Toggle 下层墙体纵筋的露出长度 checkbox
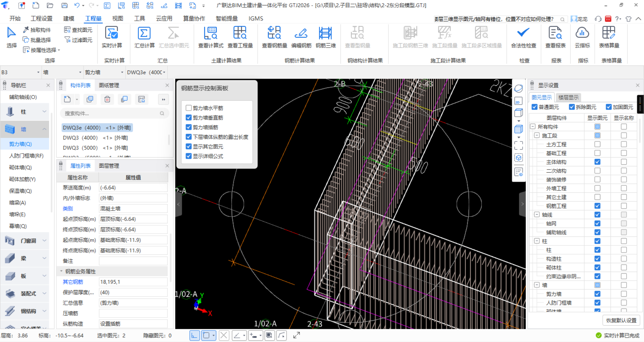 tap(189, 137)
